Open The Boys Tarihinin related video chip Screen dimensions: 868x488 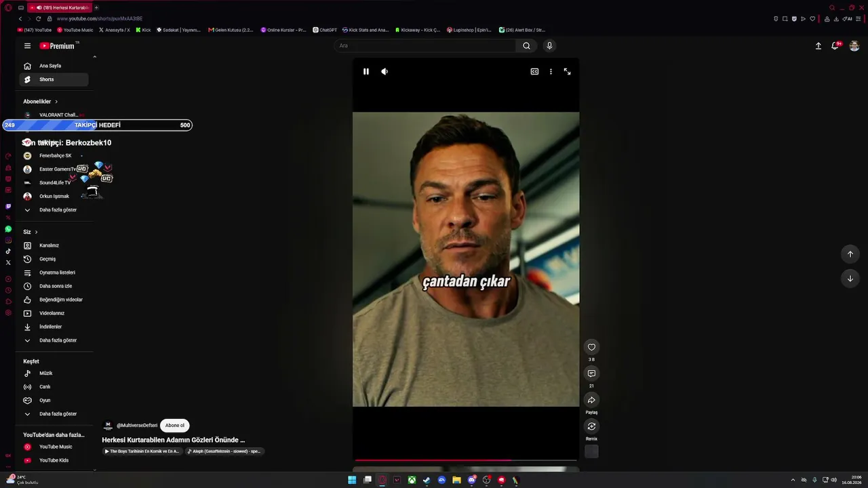click(x=142, y=451)
